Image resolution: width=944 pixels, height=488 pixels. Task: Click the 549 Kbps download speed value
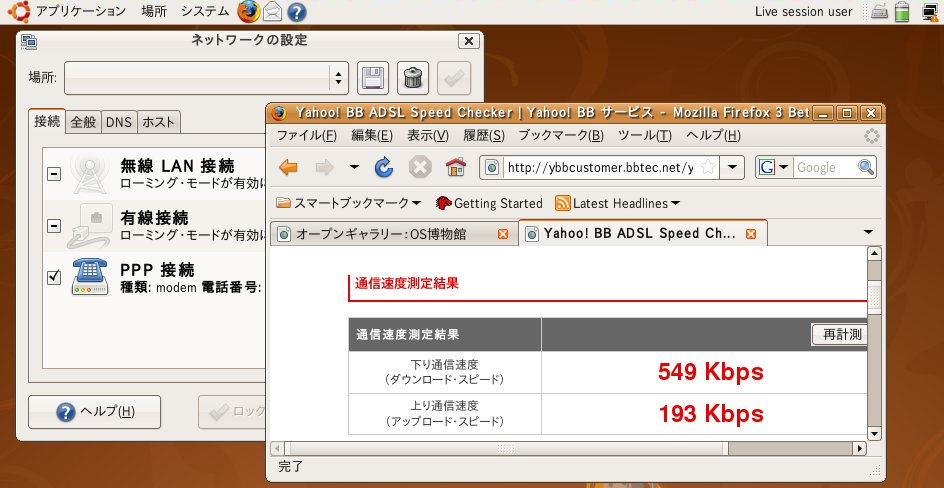click(710, 372)
